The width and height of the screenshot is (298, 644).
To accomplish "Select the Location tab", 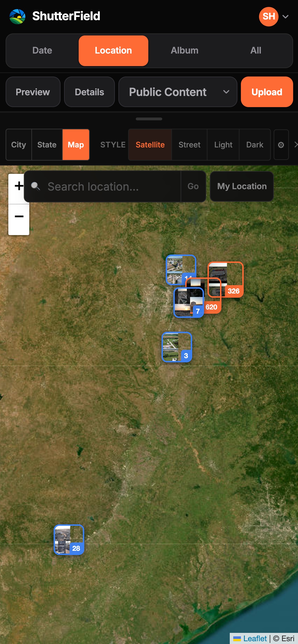I will tap(113, 51).
